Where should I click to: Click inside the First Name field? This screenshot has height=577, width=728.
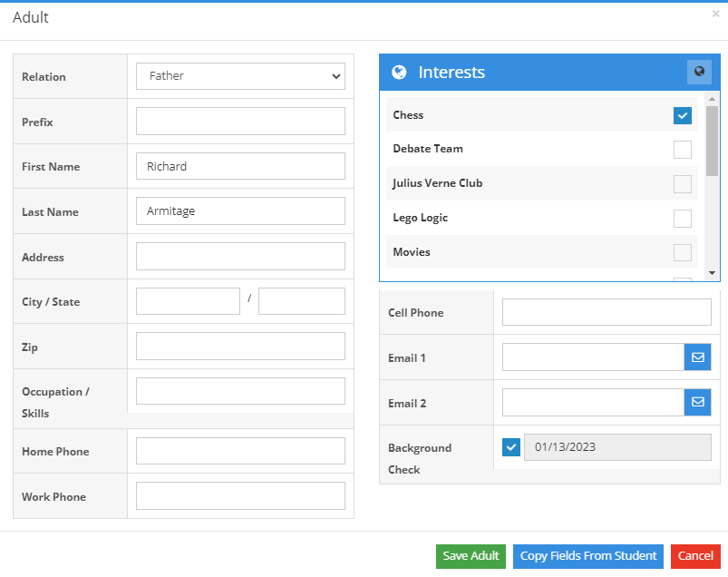point(240,166)
